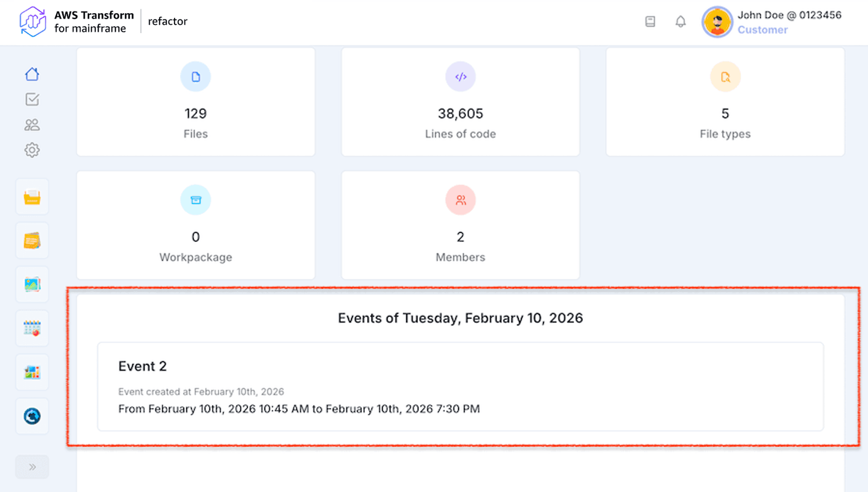The image size is (868, 492).
Task: Open the John Doe user avatar menu
Action: tap(717, 22)
